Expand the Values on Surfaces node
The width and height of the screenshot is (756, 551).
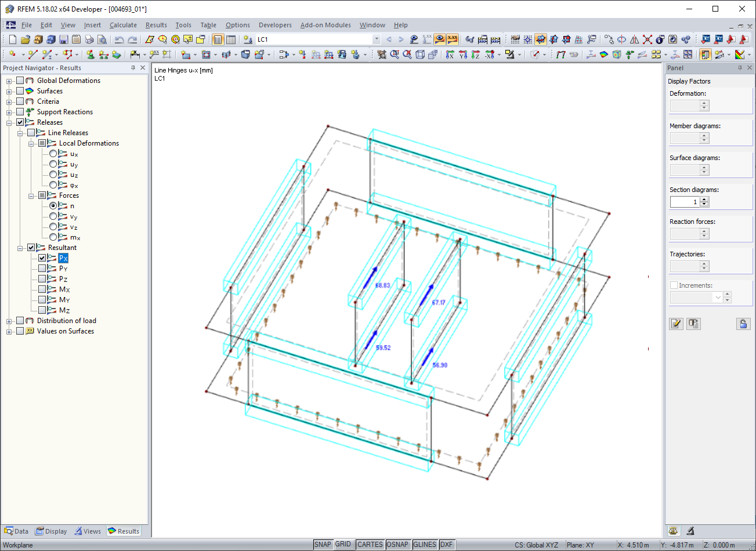click(x=9, y=331)
